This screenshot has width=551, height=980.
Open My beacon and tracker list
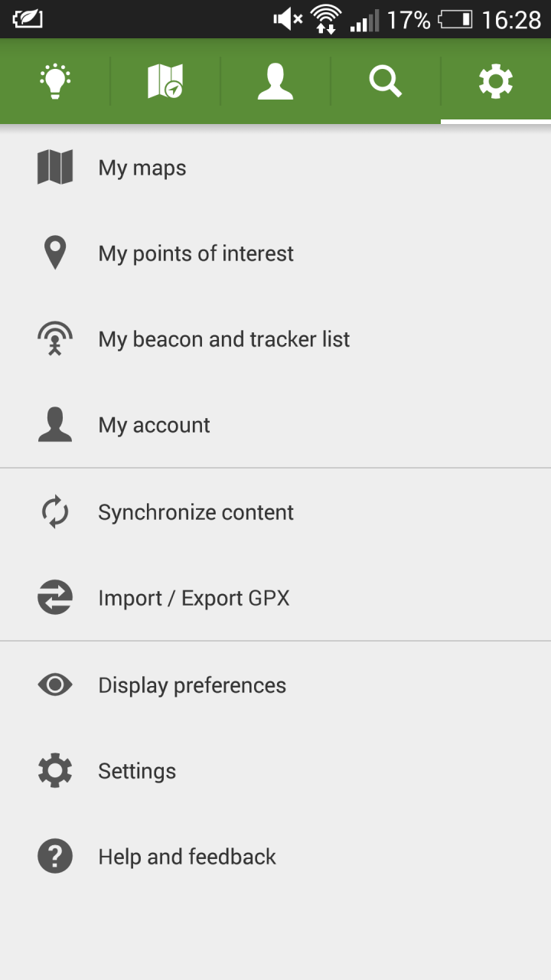[224, 339]
